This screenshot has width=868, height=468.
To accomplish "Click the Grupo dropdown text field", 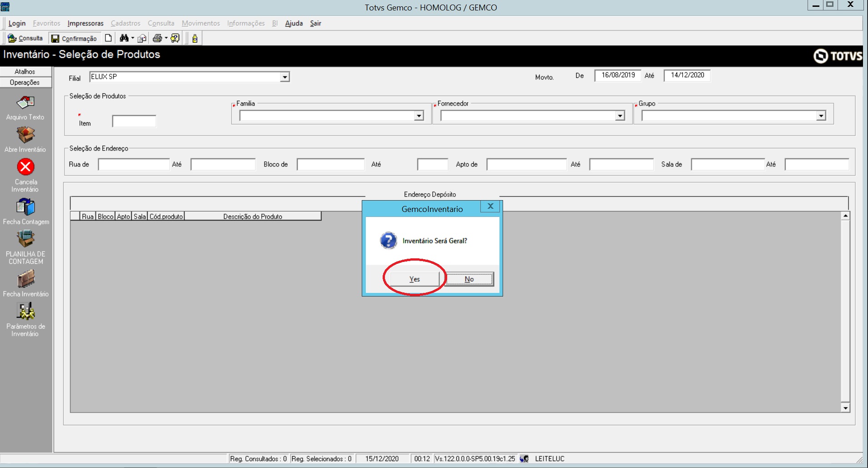I will pos(728,116).
